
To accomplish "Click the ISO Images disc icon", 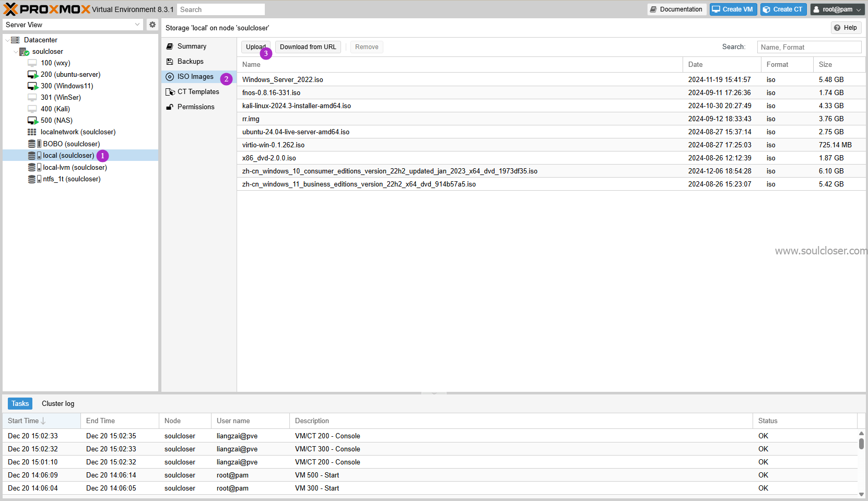I will click(170, 77).
